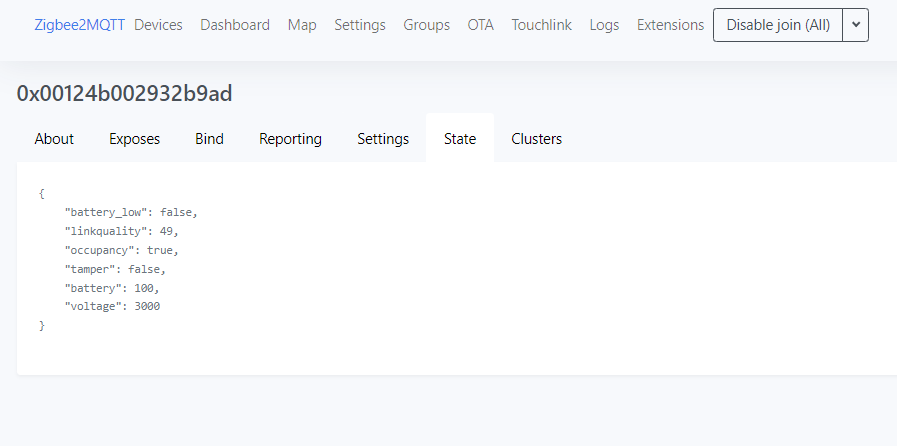Open the device Settings tab
The height and width of the screenshot is (446, 897).
point(383,139)
